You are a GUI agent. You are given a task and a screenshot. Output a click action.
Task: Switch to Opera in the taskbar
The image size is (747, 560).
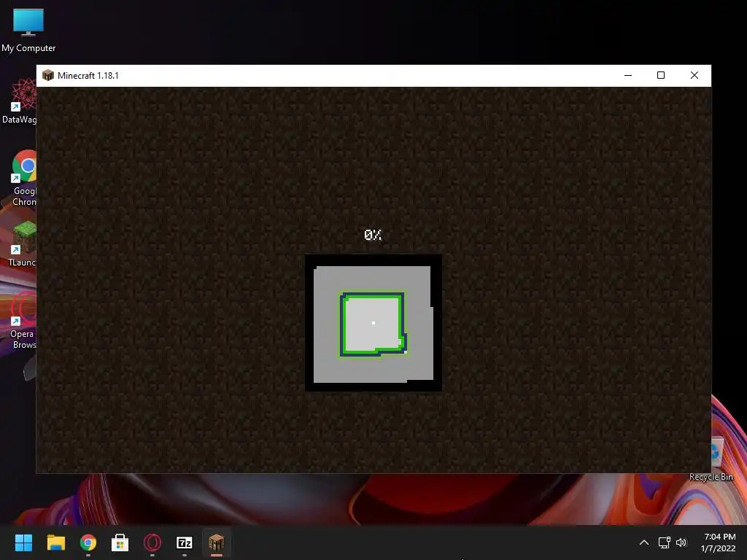[x=152, y=542]
